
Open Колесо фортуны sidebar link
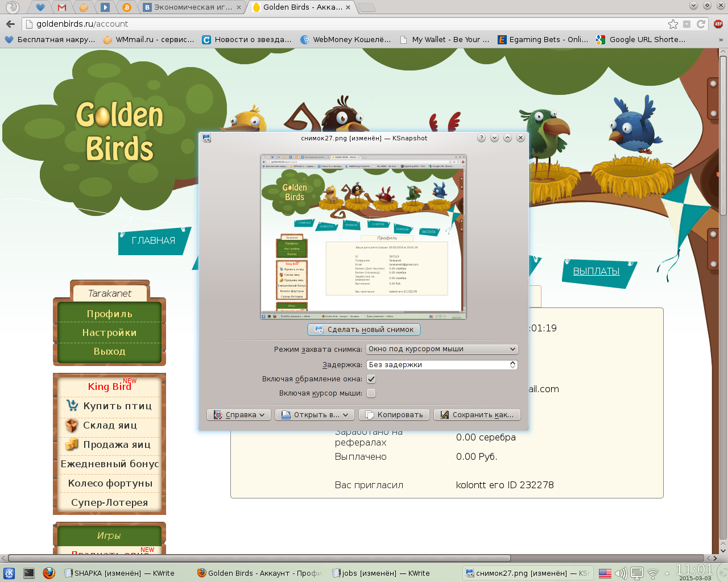point(110,483)
